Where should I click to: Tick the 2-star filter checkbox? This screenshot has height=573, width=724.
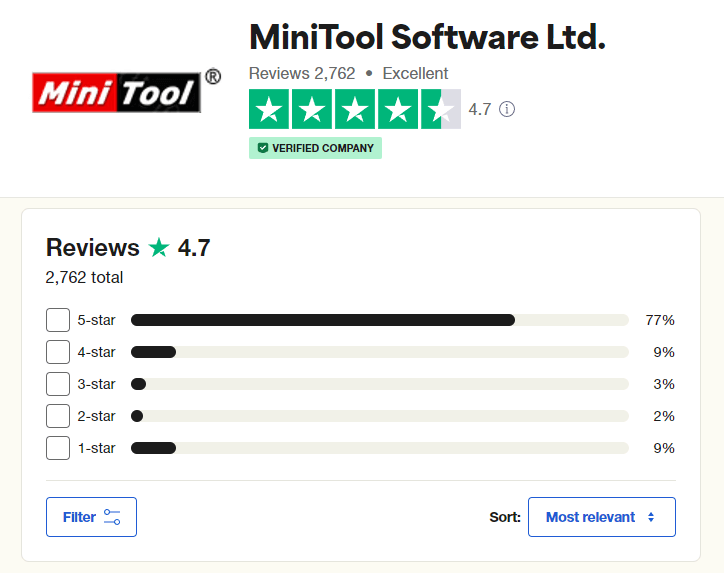58,416
